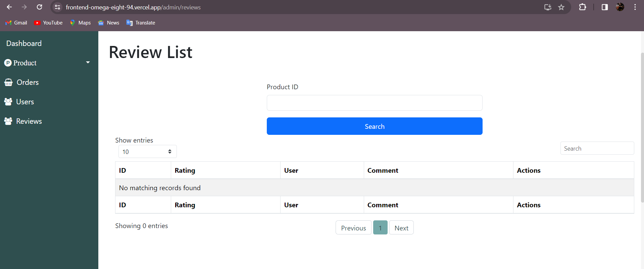Sort by the User column header

click(322, 170)
